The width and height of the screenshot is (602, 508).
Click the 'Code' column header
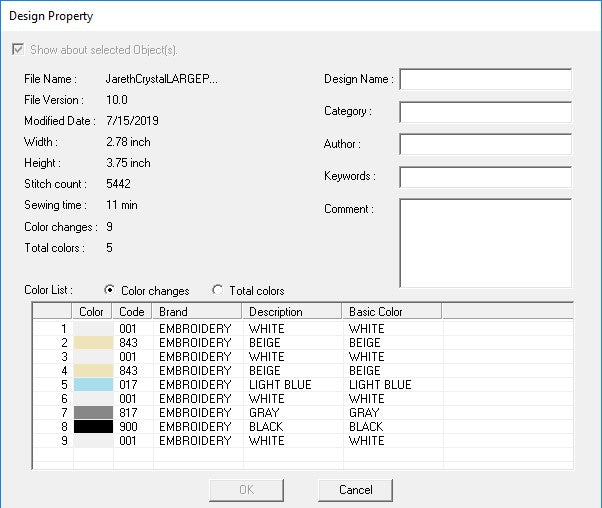tap(132, 312)
